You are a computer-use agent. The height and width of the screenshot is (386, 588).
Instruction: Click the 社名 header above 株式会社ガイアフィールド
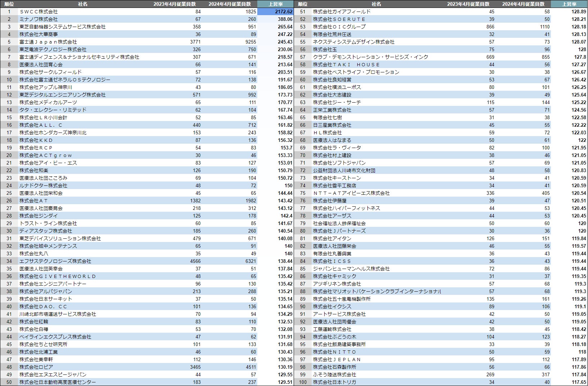tap(376, 4)
